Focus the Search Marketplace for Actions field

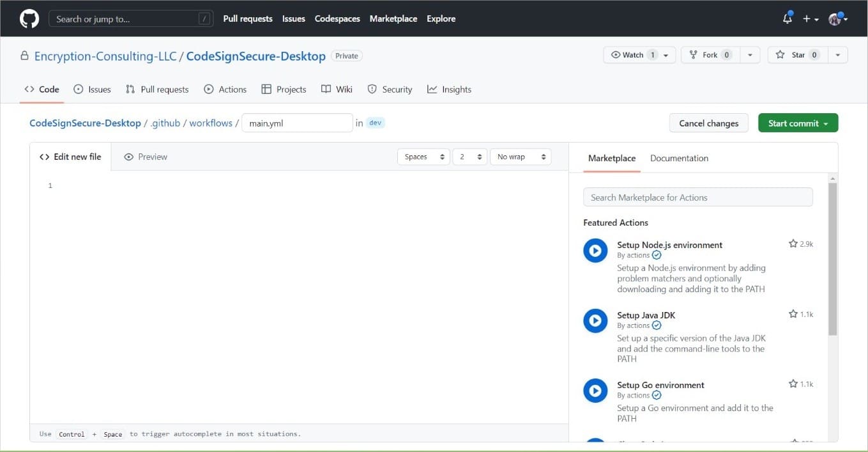pyautogui.click(x=697, y=197)
